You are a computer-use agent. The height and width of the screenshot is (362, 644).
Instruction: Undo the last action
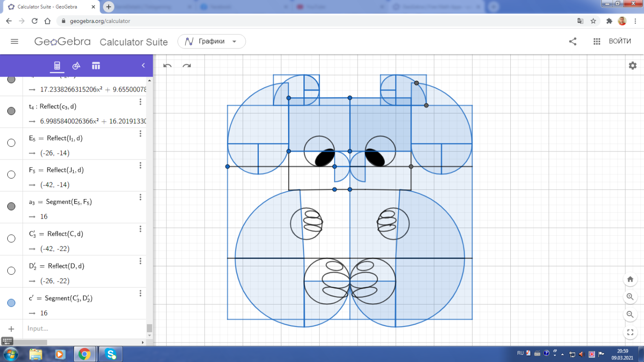167,66
